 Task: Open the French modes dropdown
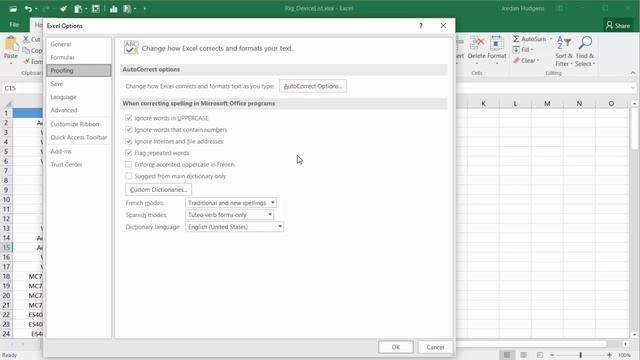pyautogui.click(x=231, y=203)
